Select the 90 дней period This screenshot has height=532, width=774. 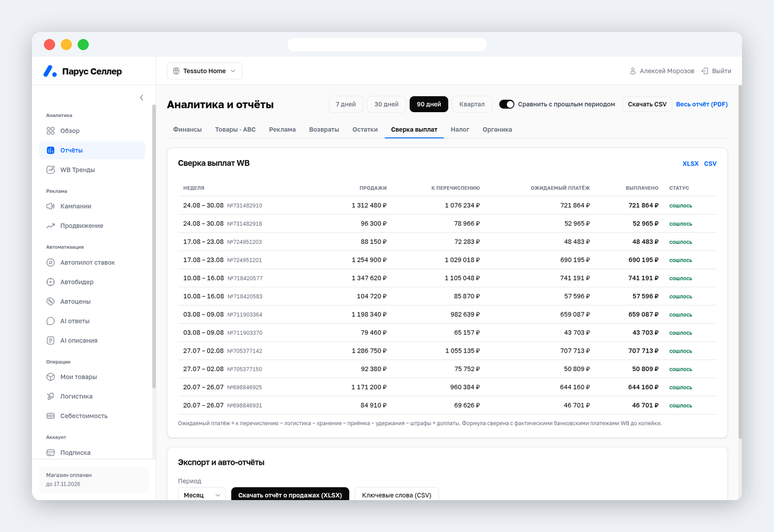(429, 104)
